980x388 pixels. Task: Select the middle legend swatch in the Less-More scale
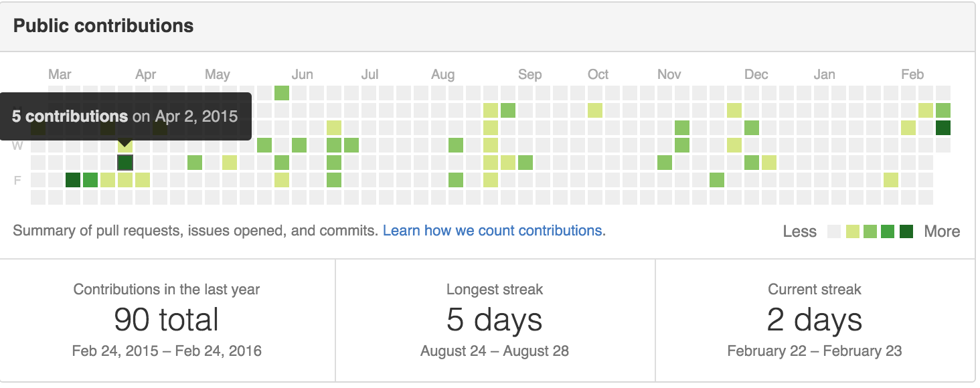[870, 232]
